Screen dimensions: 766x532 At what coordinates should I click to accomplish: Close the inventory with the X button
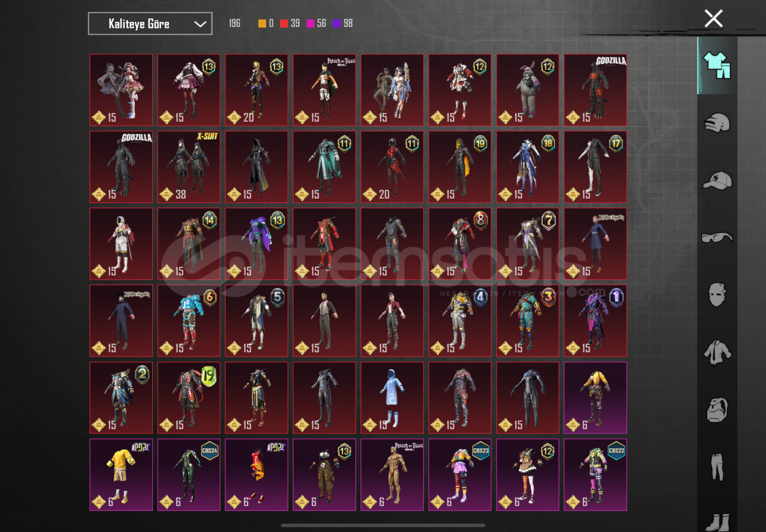pos(713,19)
